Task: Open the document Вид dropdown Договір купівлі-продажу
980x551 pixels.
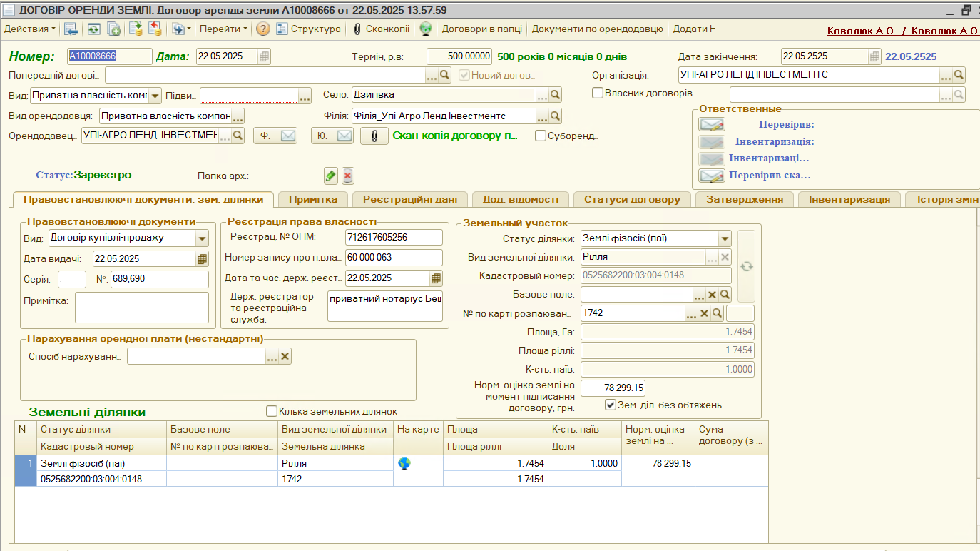Action: 202,238
